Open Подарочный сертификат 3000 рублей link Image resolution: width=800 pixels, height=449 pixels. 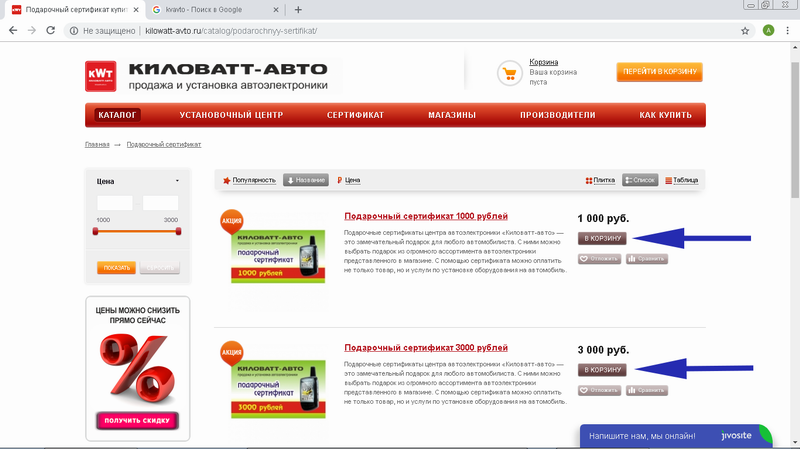click(426, 348)
